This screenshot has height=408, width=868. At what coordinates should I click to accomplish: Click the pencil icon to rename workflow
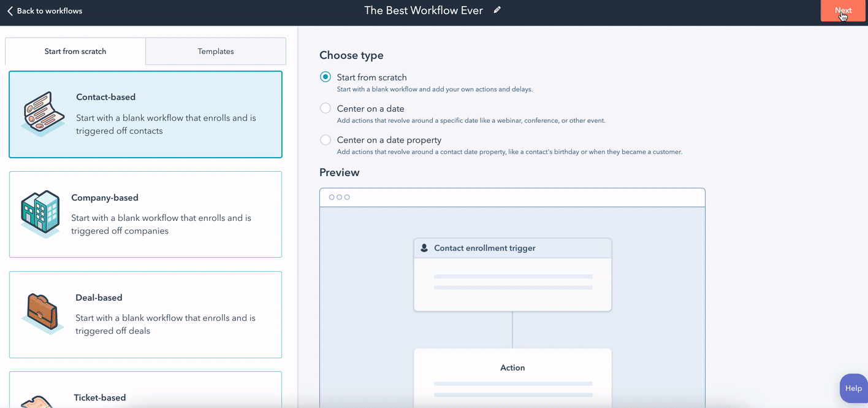[x=497, y=10]
